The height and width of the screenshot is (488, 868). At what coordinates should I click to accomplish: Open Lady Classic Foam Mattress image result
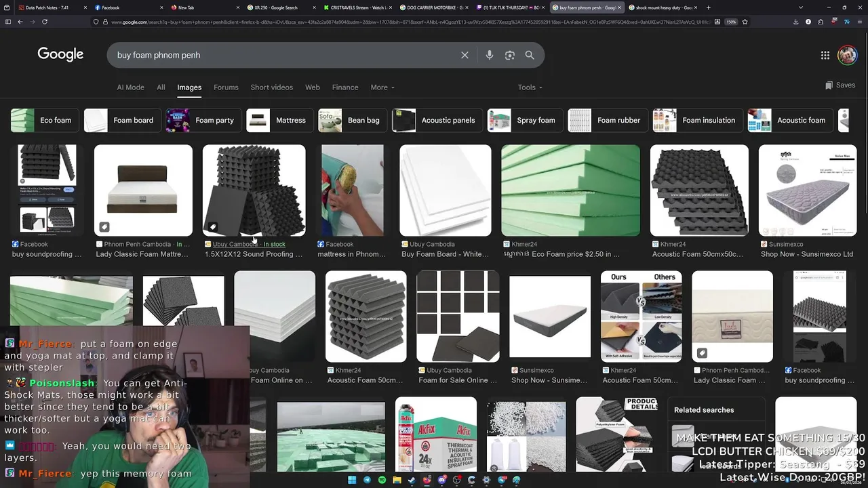[143, 190]
